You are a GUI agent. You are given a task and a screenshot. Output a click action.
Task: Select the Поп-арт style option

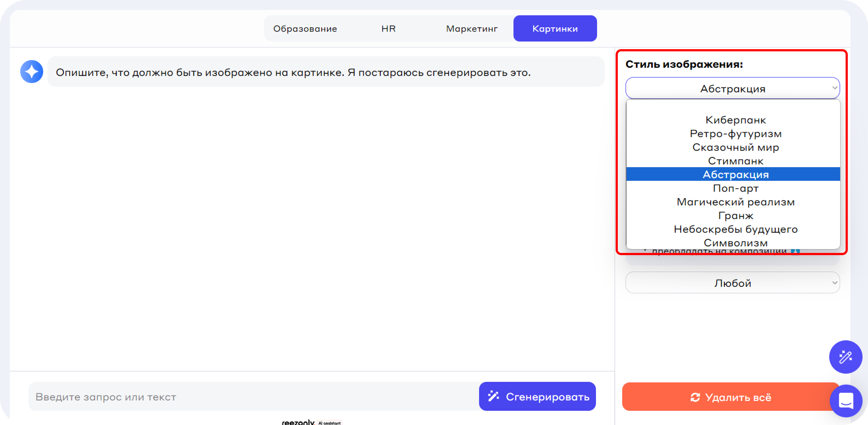pos(735,188)
